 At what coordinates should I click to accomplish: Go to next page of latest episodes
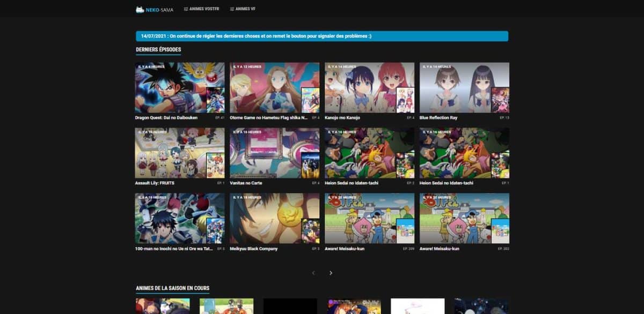[x=331, y=273]
